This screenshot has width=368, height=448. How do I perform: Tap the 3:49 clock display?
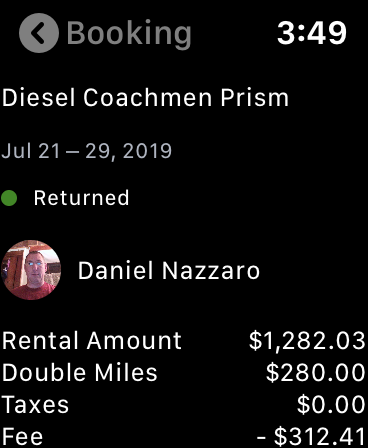coord(312,33)
